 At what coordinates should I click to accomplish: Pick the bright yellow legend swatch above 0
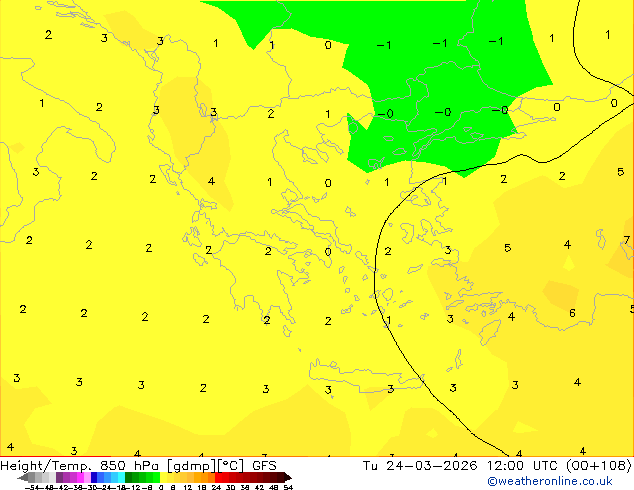coord(164,478)
